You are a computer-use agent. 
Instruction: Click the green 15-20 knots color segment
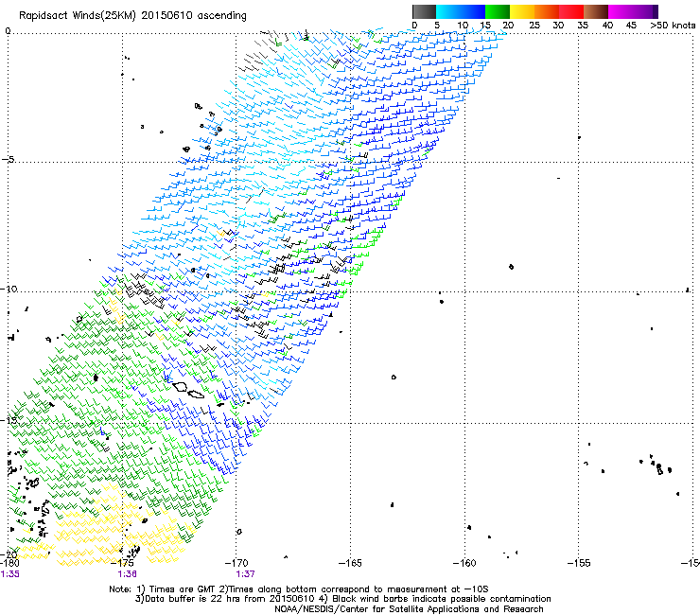[498, 11]
